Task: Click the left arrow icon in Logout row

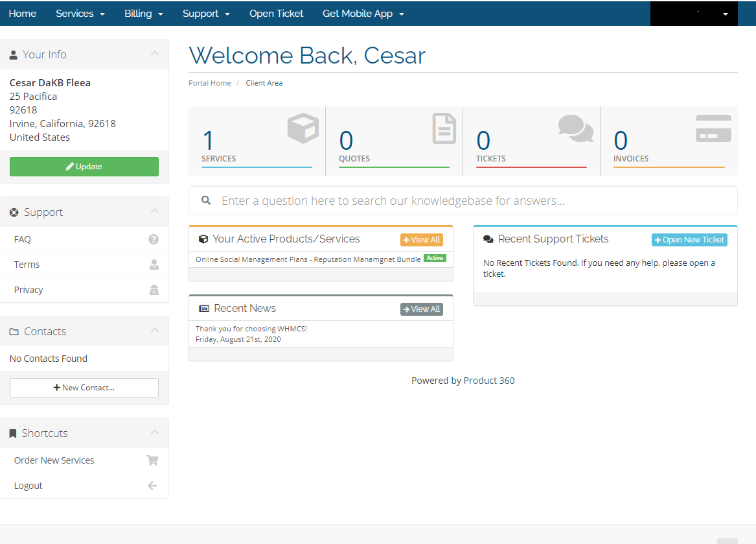Action: pyautogui.click(x=152, y=486)
